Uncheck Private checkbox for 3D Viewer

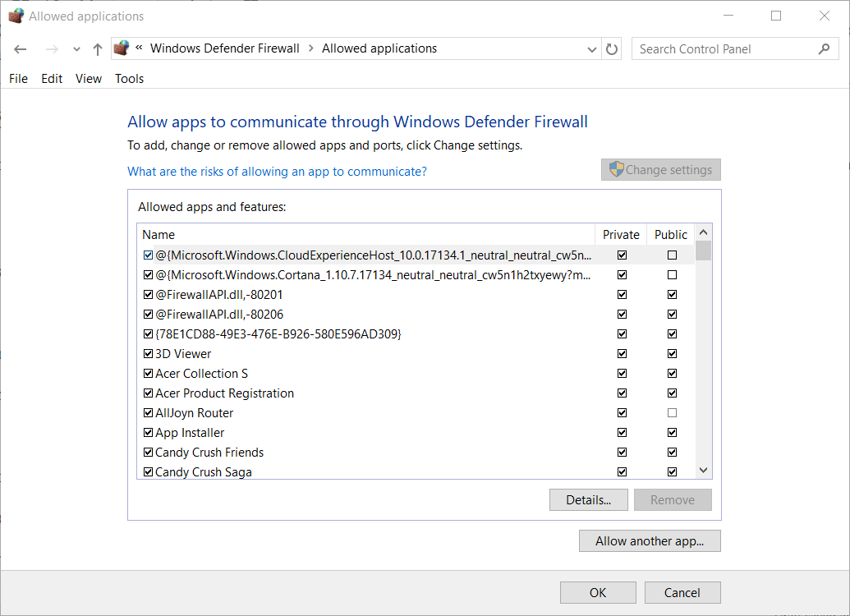622,354
